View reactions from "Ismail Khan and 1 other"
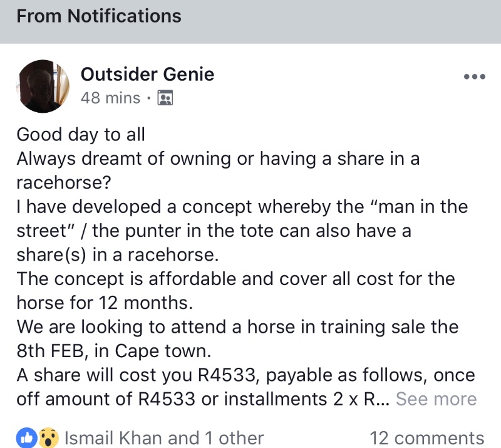This screenshot has height=448, width=501. click(164, 437)
